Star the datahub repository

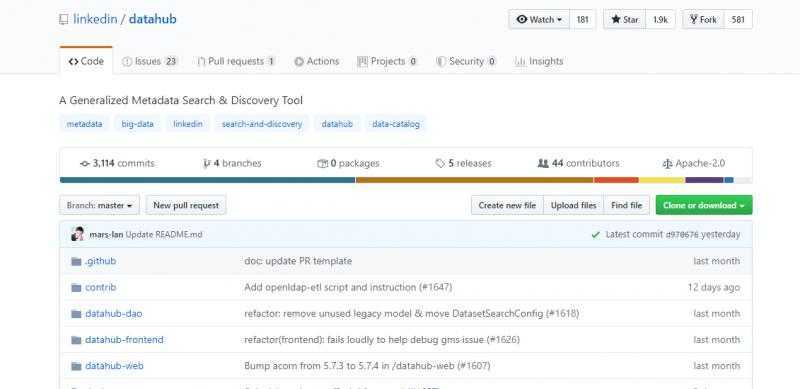click(x=625, y=20)
